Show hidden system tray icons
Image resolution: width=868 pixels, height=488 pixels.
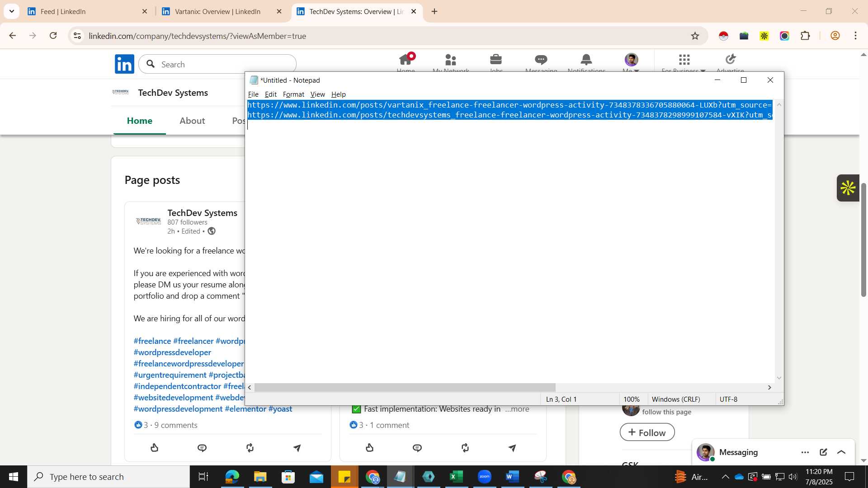(725, 477)
